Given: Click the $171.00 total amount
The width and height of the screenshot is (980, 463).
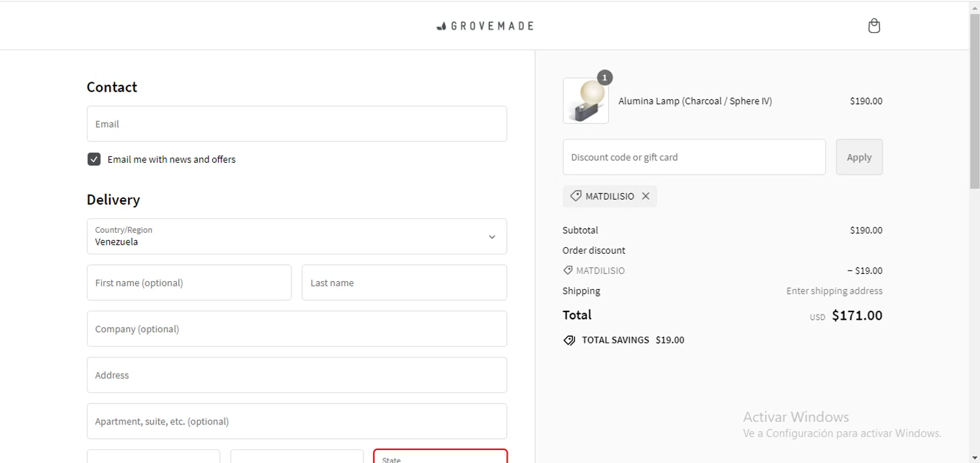Looking at the screenshot, I should point(857,315).
